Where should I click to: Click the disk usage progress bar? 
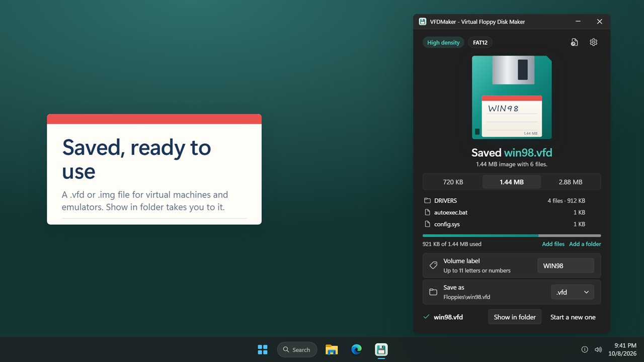[x=512, y=235]
